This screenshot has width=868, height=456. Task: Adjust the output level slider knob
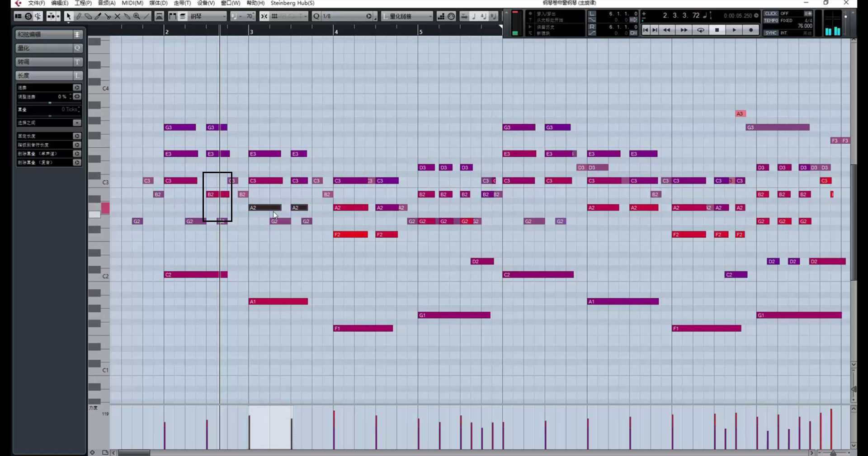(x=846, y=17)
